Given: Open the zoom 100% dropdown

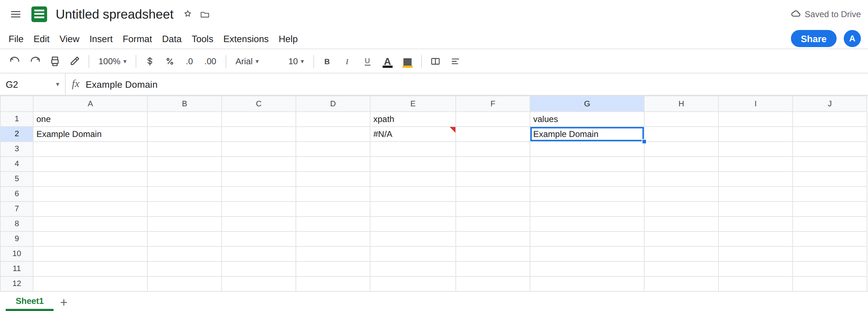Looking at the screenshot, I should pos(112,61).
